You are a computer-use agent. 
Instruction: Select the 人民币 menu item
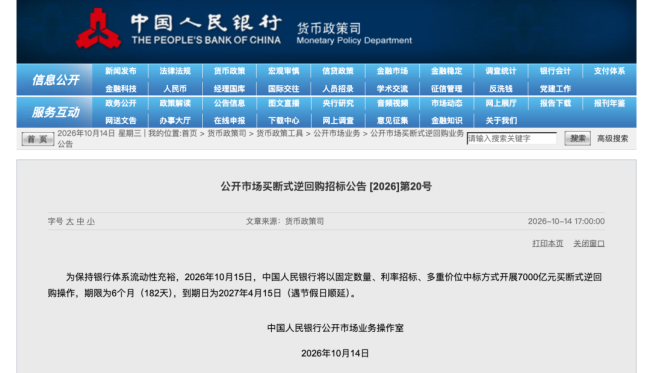175,89
